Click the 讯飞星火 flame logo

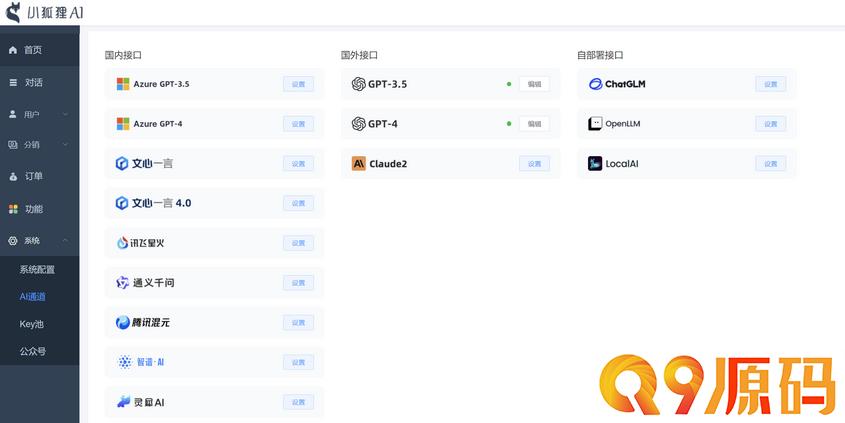(x=122, y=243)
